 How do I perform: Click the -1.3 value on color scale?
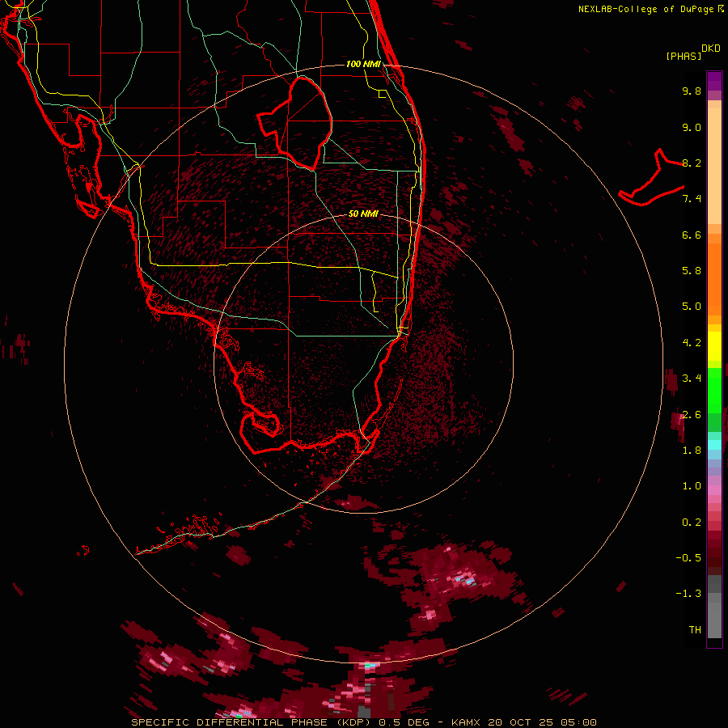(x=688, y=594)
